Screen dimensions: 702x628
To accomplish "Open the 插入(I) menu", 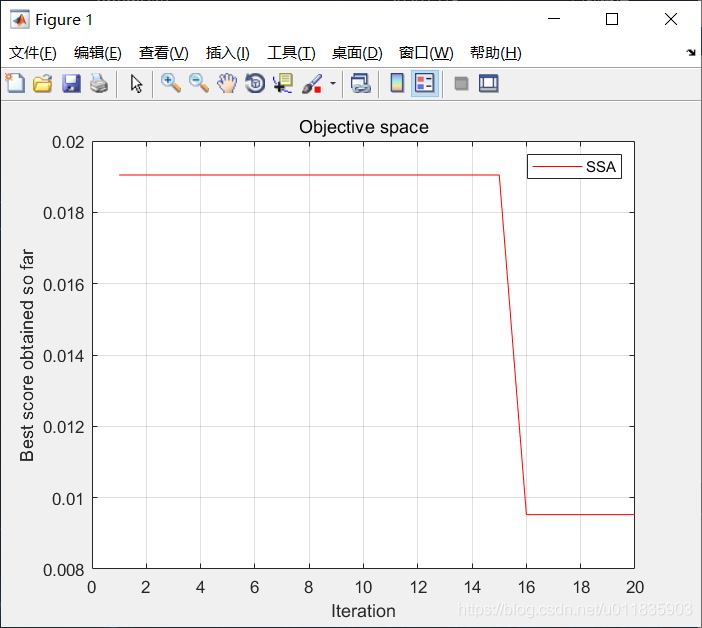I will 227,53.
